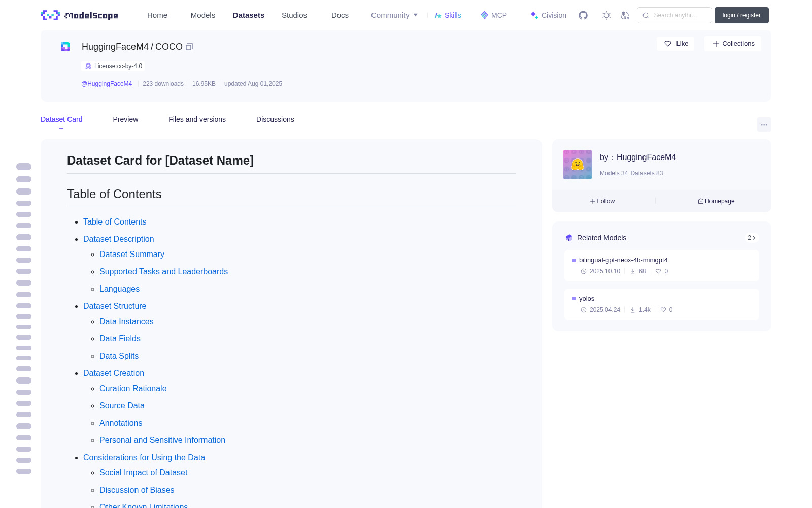Switch to the Preview tab

tap(125, 119)
